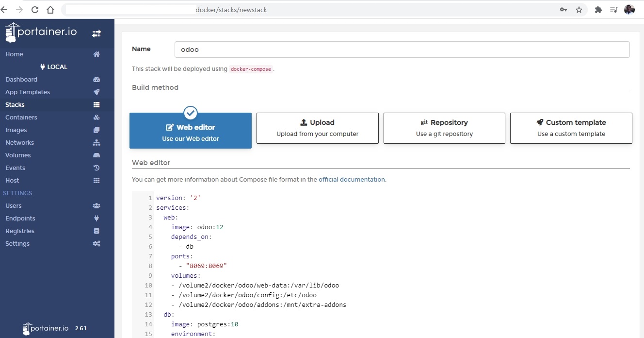Viewport: 644px width, 338px height.
Task: Go to App Templates page
Action: 28,92
